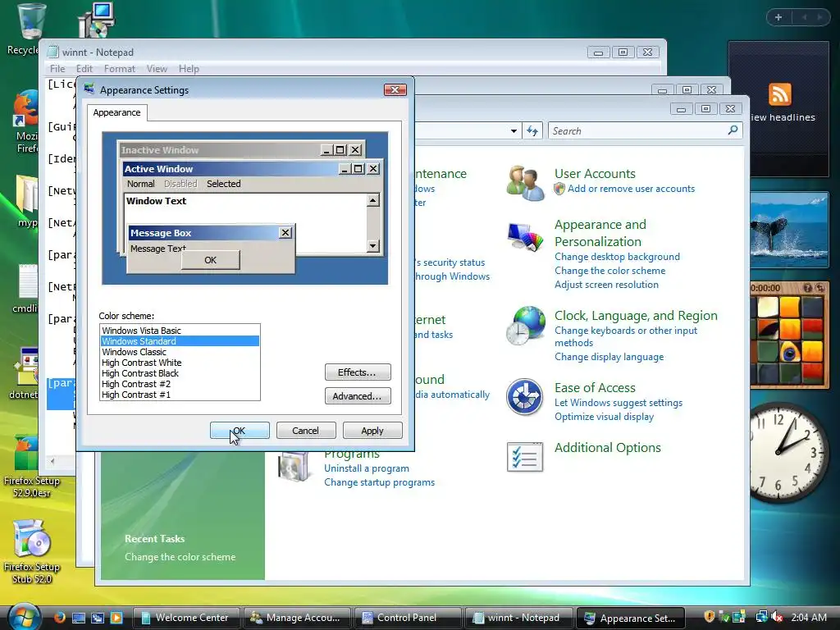The width and height of the screenshot is (840, 630).
Task: Click the Programs disc icon
Action: coord(294,467)
